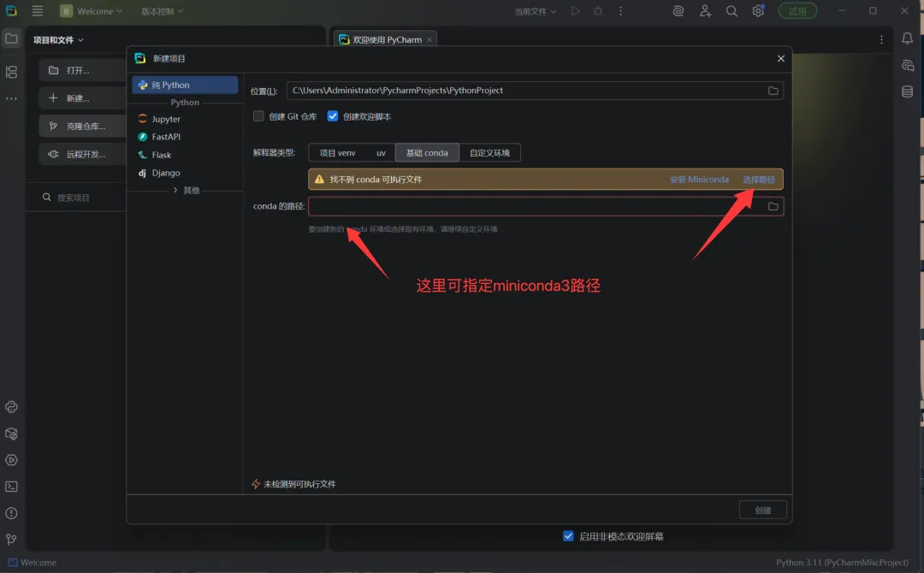Open editor tabs options menu
This screenshot has height=573, width=924.
click(x=881, y=39)
